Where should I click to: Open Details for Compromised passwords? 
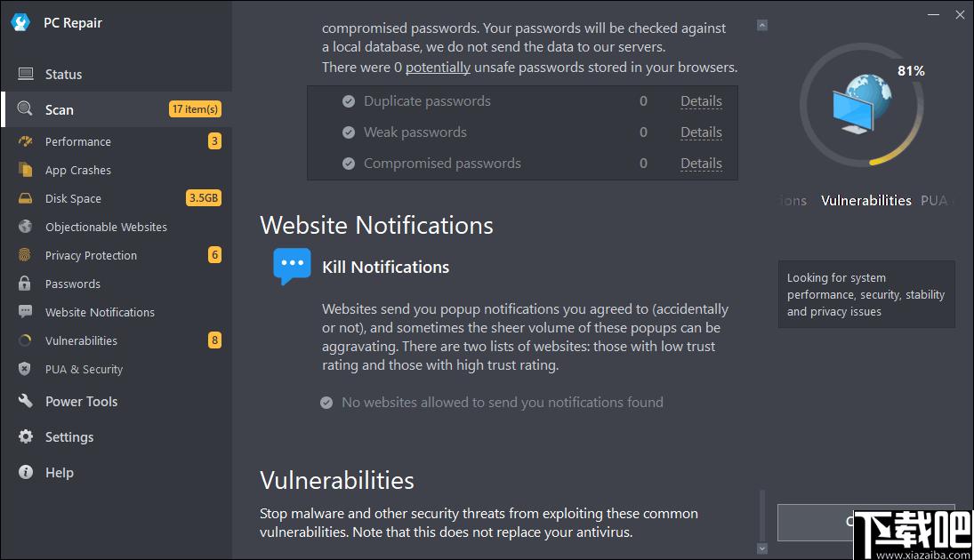pyautogui.click(x=701, y=164)
